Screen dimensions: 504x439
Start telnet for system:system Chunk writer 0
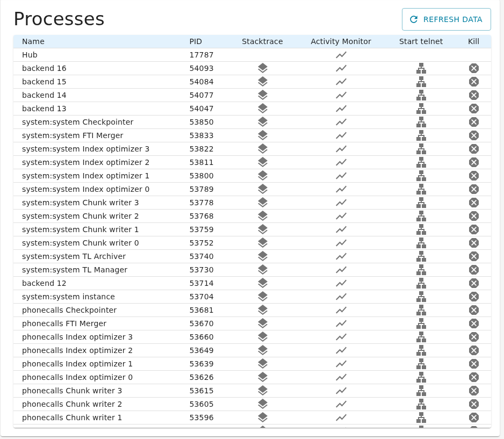click(421, 243)
